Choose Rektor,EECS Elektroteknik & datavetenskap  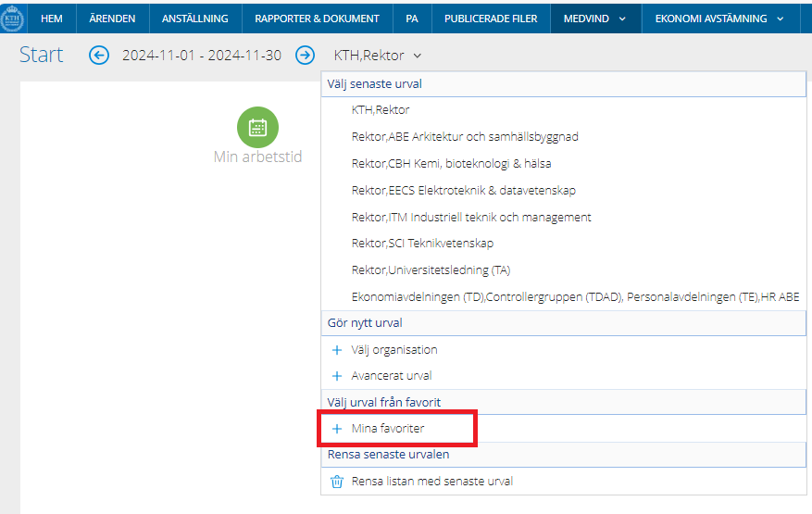pyautogui.click(x=463, y=191)
